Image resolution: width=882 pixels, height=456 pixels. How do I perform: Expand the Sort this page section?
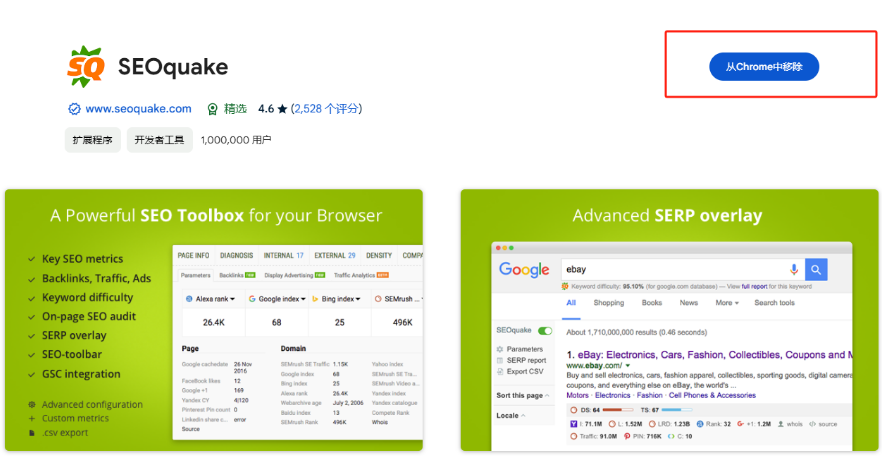click(523, 395)
